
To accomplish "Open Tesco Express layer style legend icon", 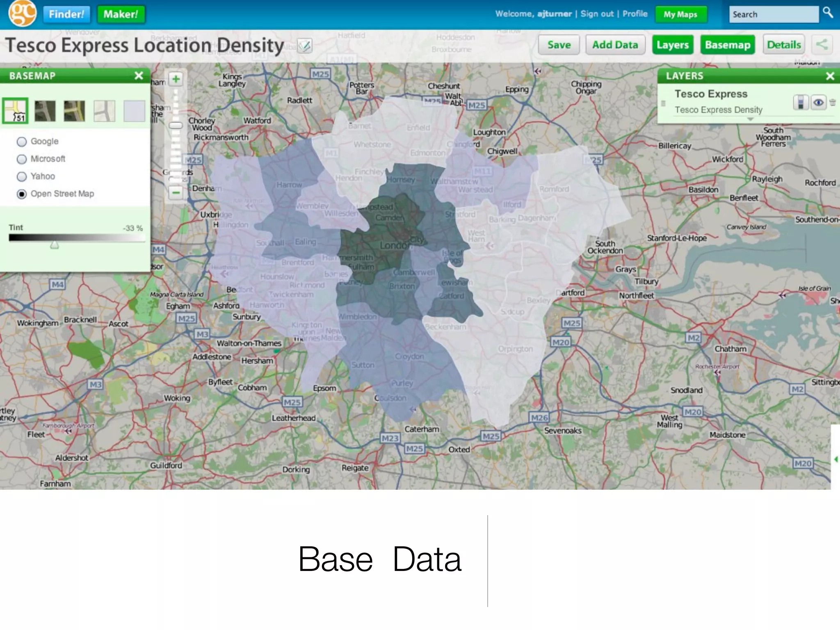I will click(x=800, y=103).
